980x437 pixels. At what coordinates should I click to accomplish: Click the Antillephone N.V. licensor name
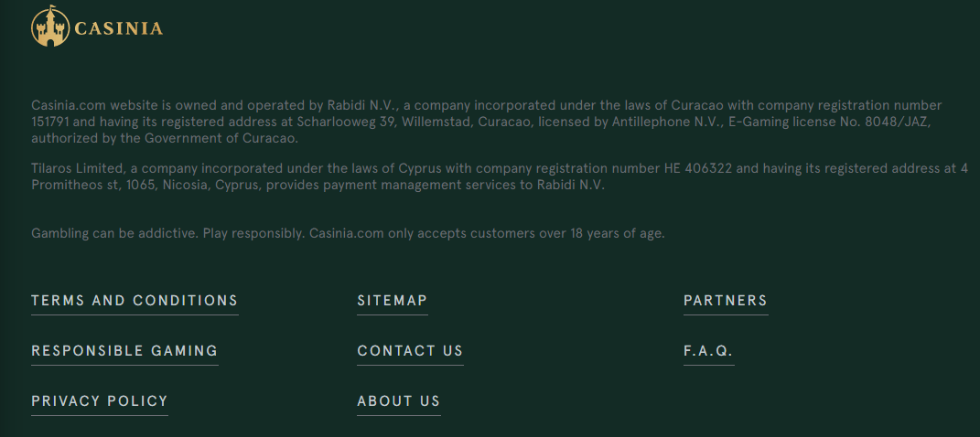[658, 122]
